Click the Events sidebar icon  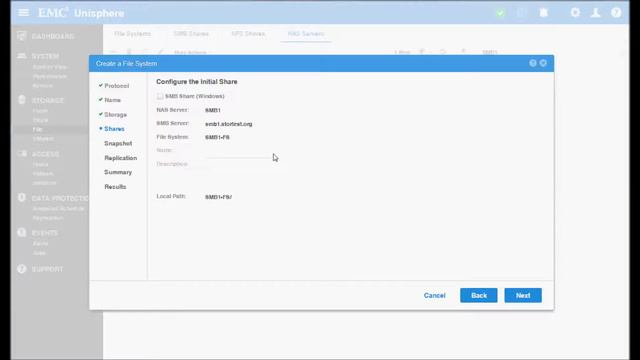22,232
